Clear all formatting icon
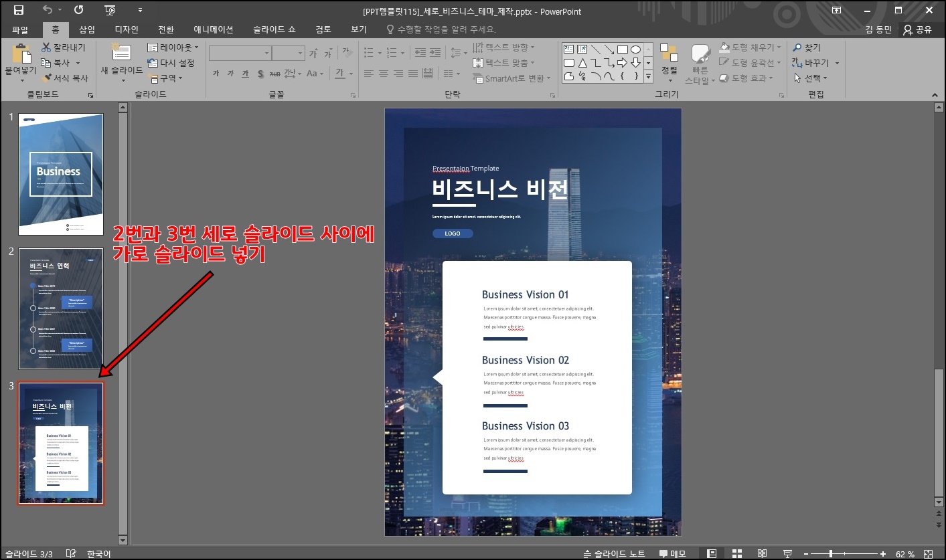The image size is (946, 560). point(347,54)
